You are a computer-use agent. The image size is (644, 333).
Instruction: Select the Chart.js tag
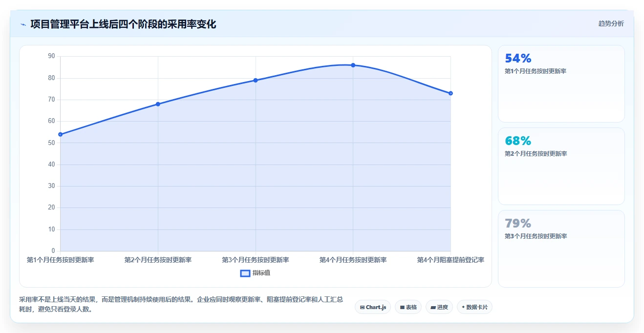(x=373, y=307)
